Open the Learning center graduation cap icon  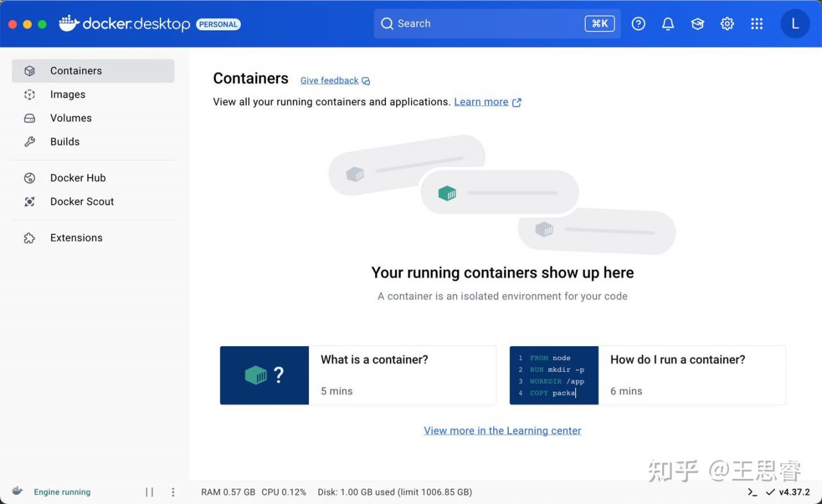697,24
